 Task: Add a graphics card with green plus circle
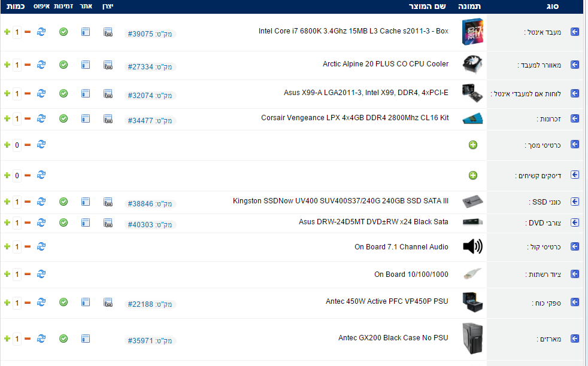tap(473, 145)
